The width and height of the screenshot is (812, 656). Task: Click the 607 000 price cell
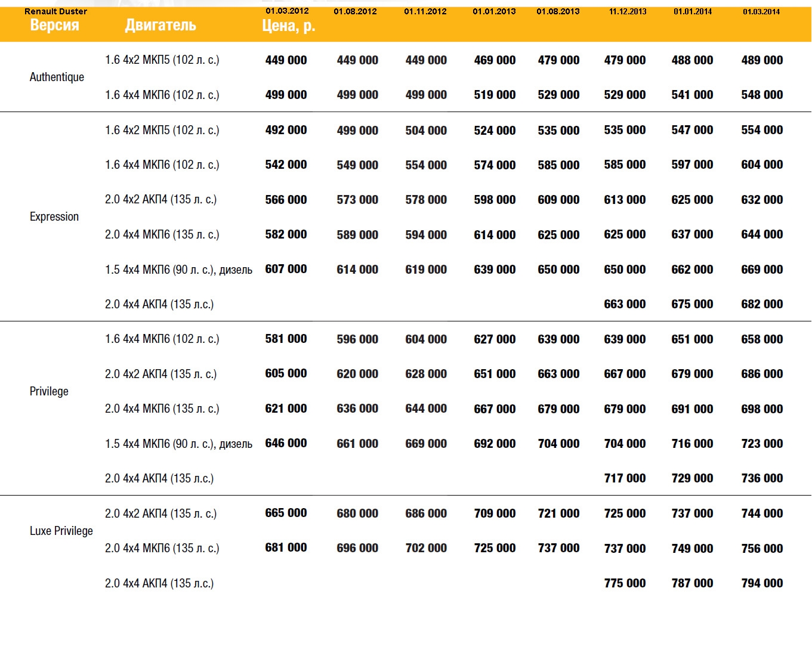pyautogui.click(x=286, y=269)
